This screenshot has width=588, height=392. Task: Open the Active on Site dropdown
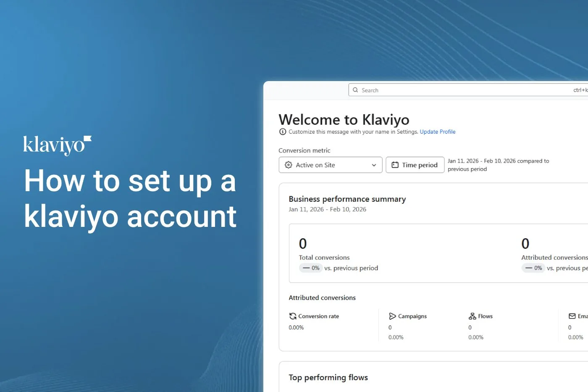(331, 165)
